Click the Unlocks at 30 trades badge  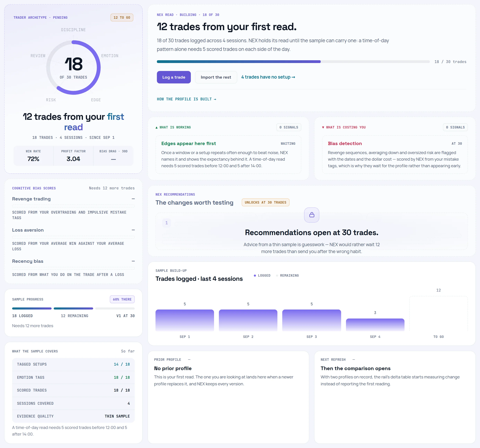click(265, 203)
